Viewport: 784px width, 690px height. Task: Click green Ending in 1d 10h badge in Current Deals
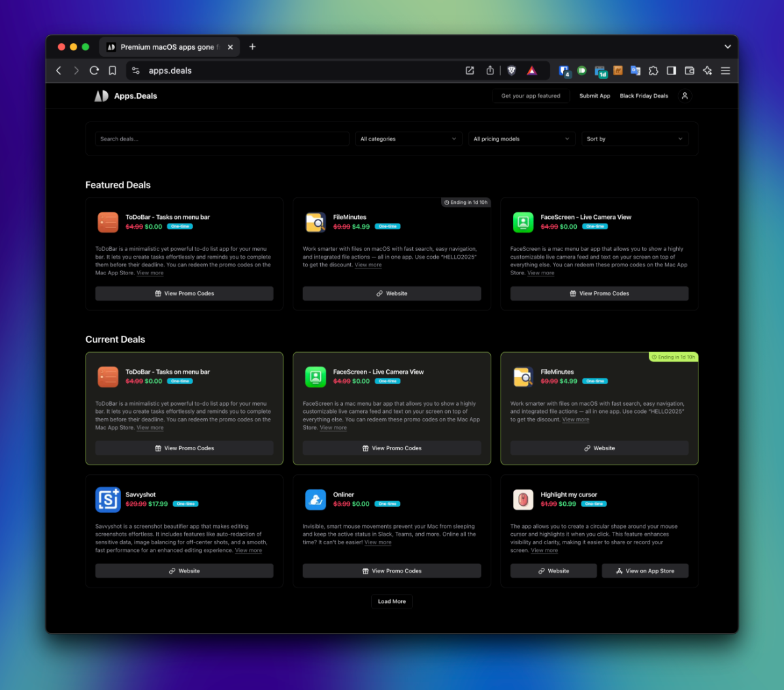tap(674, 357)
